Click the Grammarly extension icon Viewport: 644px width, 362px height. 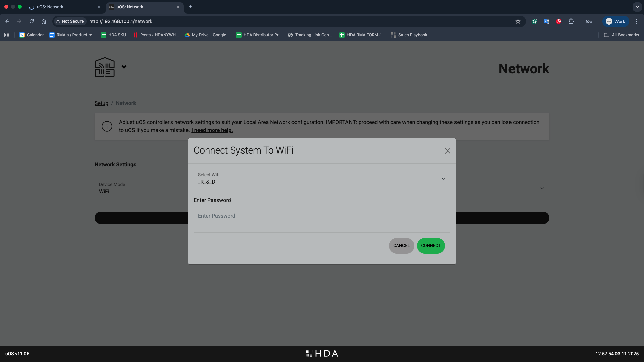(x=534, y=21)
